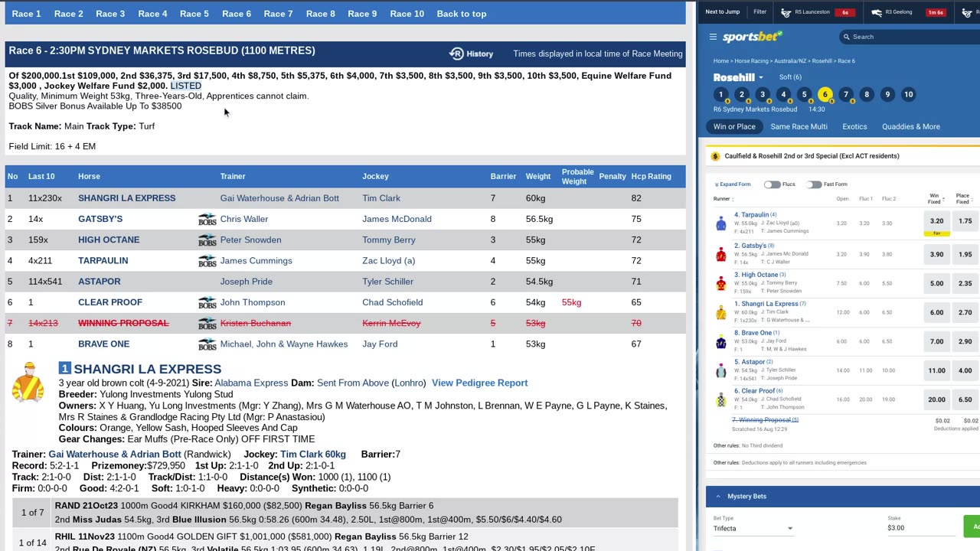Toggle the Flucs switch
This screenshot has height=551, width=980.
772,184
